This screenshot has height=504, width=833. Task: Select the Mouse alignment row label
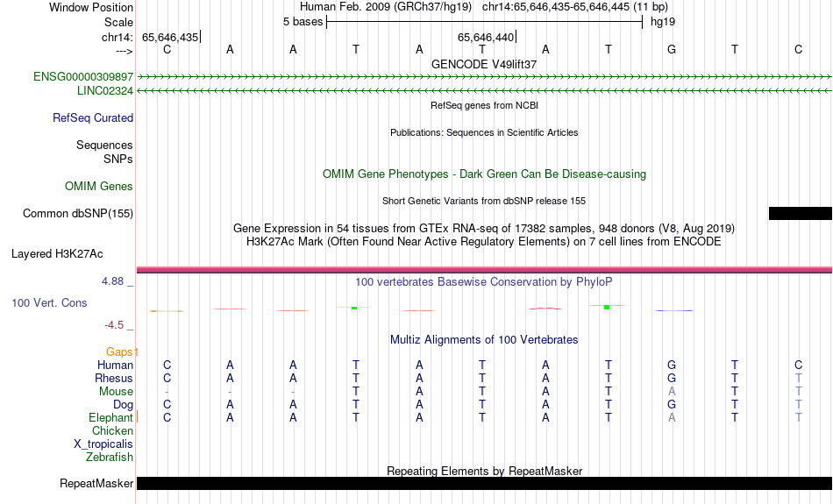116,392
